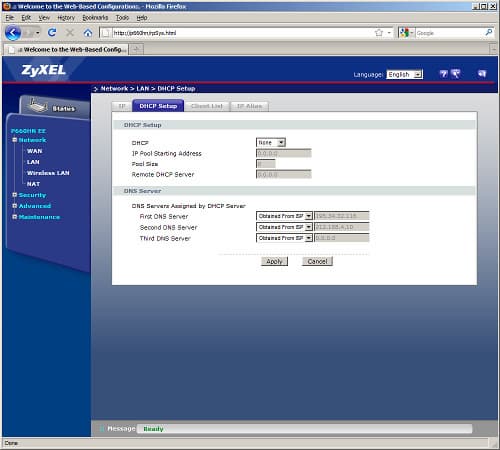Click the Security sidebar link
Screen dimensions: 500x450
(32, 195)
